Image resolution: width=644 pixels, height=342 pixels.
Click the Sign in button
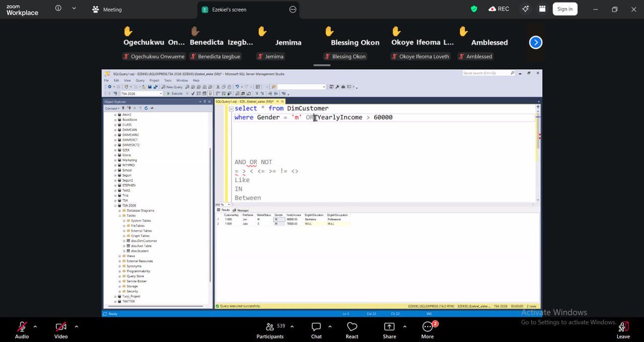point(565,9)
